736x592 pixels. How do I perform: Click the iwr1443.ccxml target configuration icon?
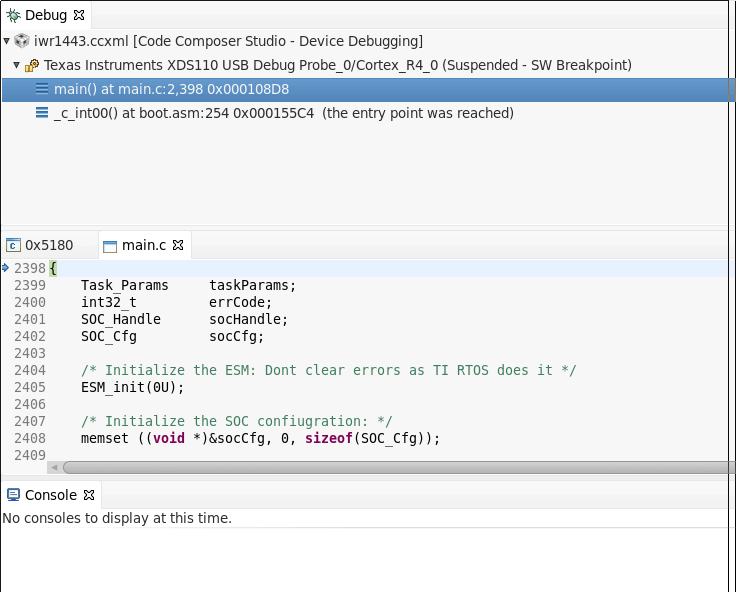22,41
